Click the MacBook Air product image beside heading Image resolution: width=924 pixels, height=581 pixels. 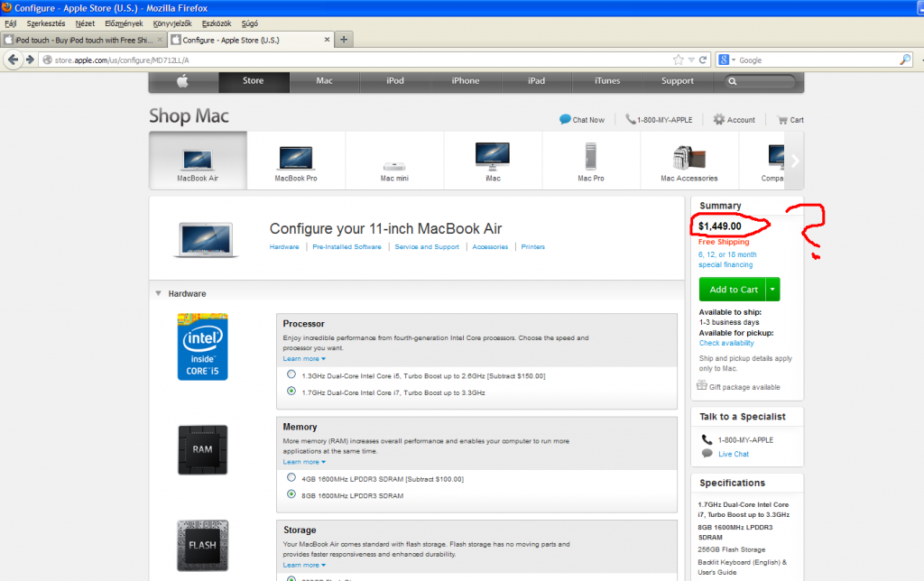coord(206,239)
